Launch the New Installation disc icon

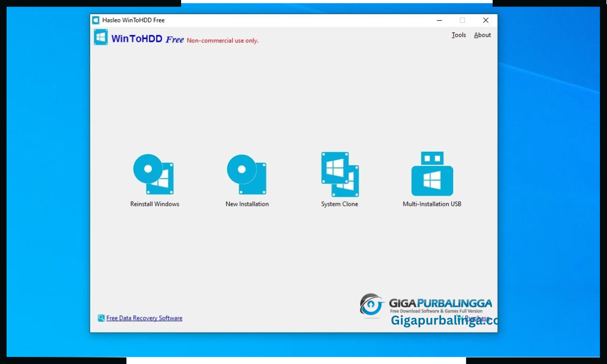coord(247,174)
